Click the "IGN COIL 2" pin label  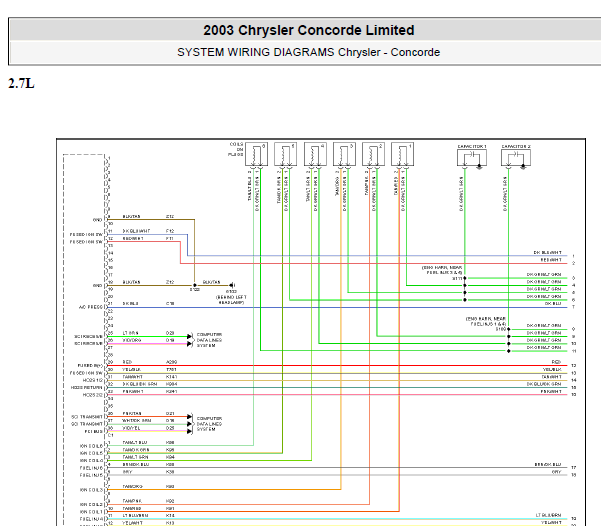(92, 505)
